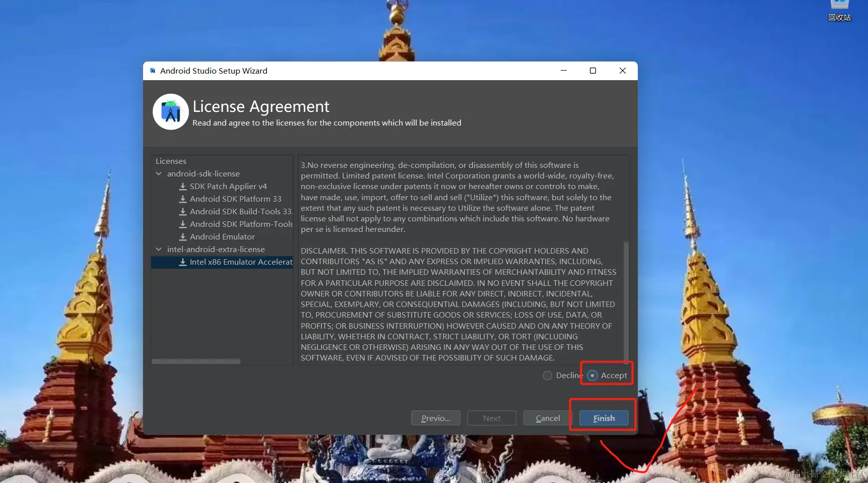Select Android SDK Platform 33 entry
Image resolution: width=868 pixels, height=483 pixels.
click(236, 199)
